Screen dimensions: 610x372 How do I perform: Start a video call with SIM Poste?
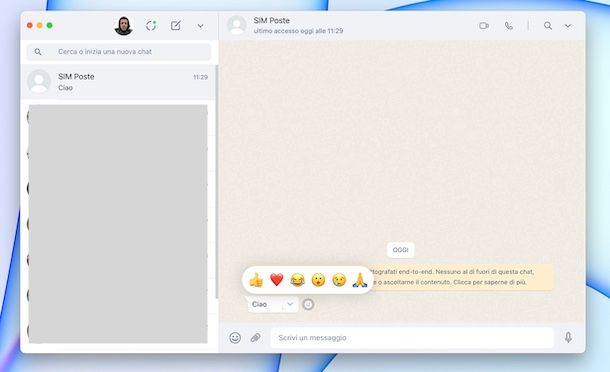pyautogui.click(x=484, y=26)
